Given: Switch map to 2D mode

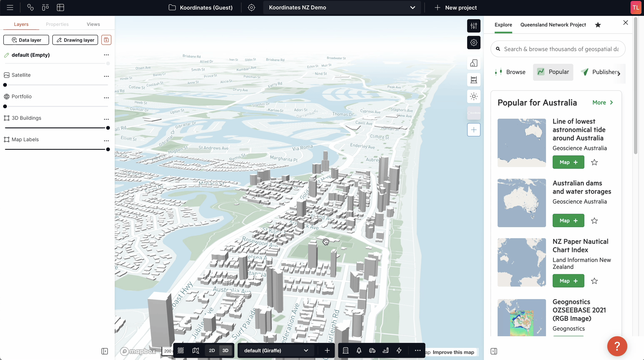Looking at the screenshot, I should pos(212,351).
